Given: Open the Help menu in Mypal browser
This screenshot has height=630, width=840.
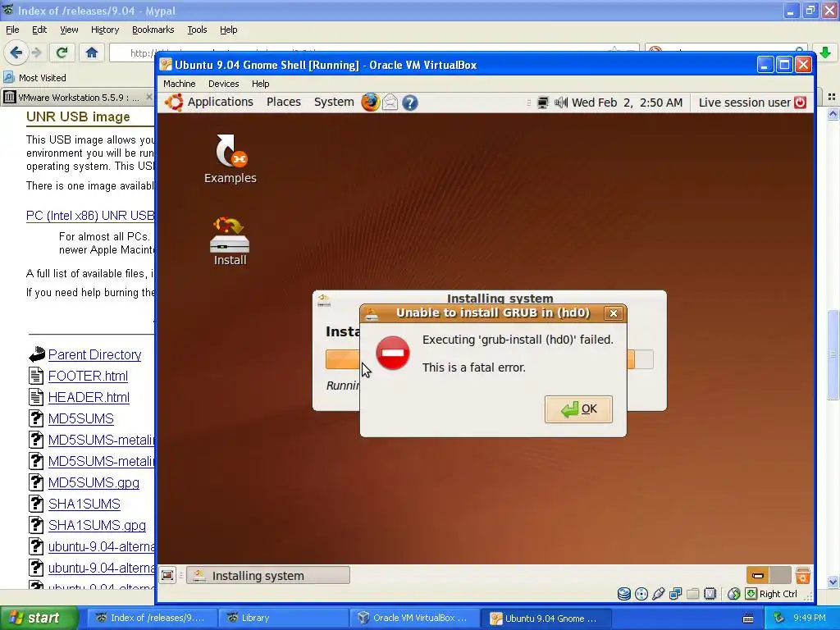Looking at the screenshot, I should [228, 30].
